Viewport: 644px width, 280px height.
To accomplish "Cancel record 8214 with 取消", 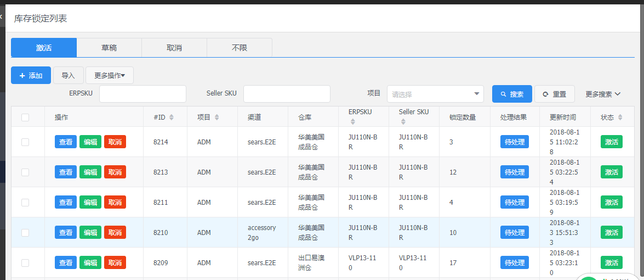I will 115,142.
